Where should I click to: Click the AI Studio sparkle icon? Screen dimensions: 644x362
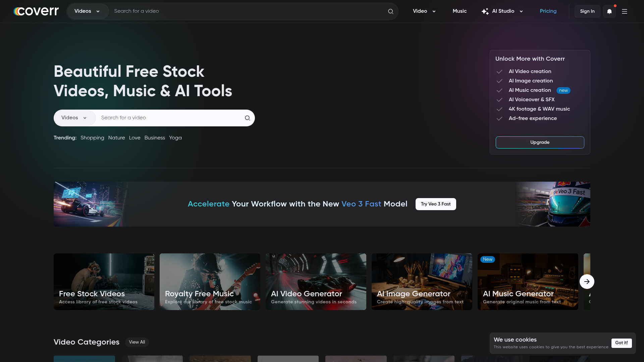click(x=485, y=11)
